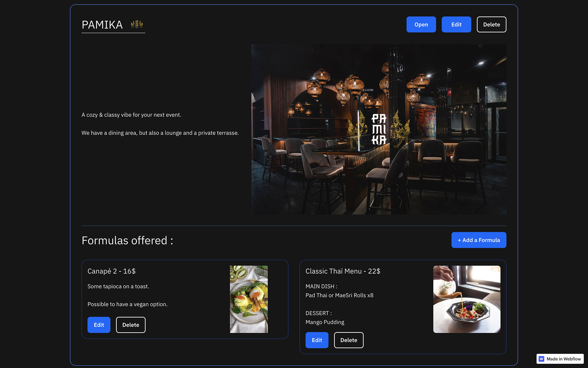Add a new formula
588x368 pixels.
478,240
